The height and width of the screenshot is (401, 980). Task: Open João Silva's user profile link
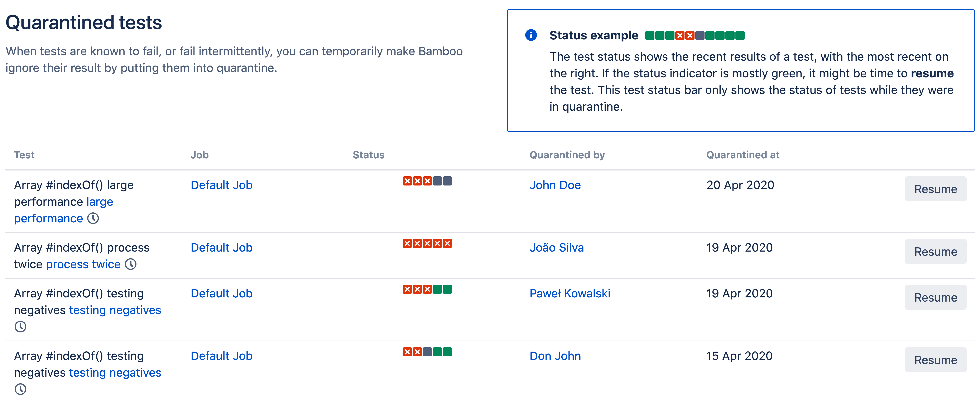pos(557,247)
